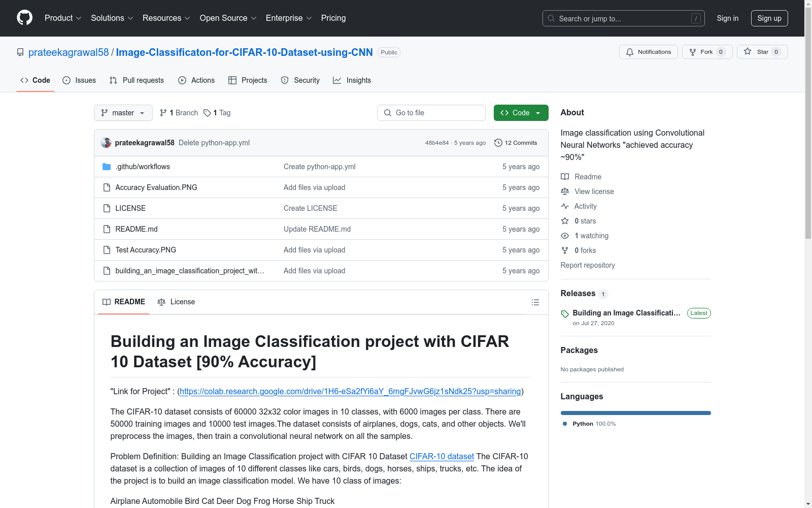Screen dimensions: 812x508
Task: Click the 1 Branch link
Action: pos(179,113)
